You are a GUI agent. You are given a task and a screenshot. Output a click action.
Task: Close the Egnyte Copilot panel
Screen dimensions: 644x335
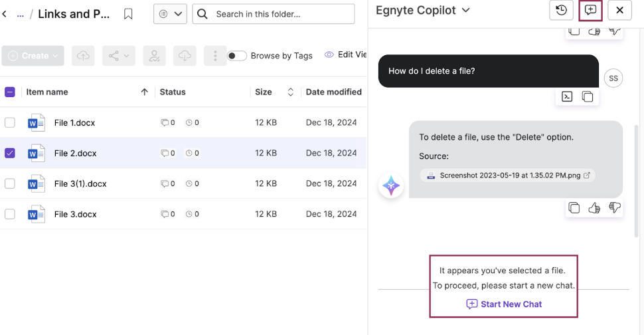620,10
